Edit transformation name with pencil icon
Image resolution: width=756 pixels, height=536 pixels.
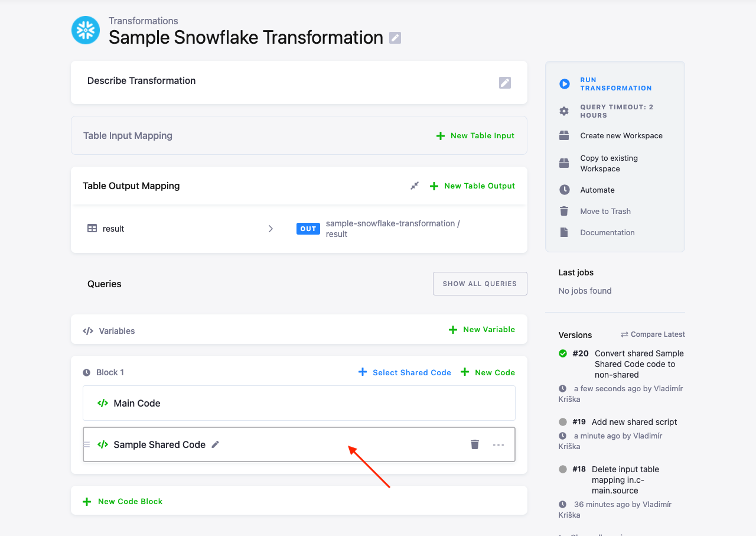pyautogui.click(x=395, y=38)
